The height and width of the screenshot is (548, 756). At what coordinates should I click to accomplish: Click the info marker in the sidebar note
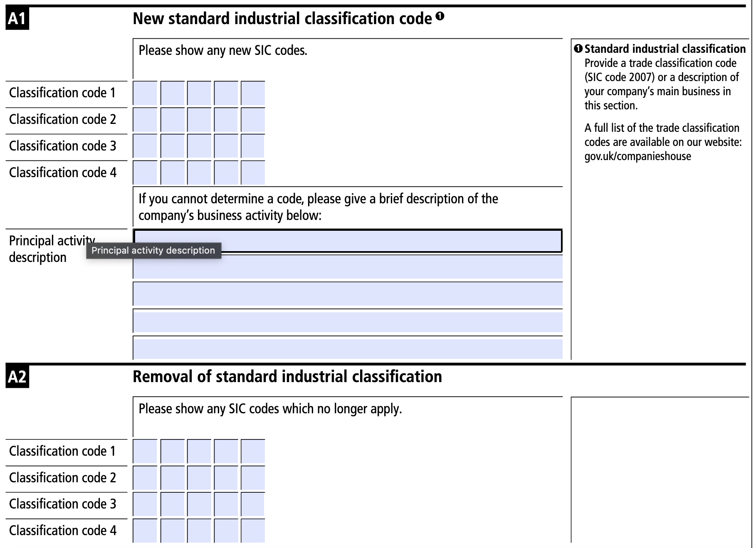tap(578, 49)
